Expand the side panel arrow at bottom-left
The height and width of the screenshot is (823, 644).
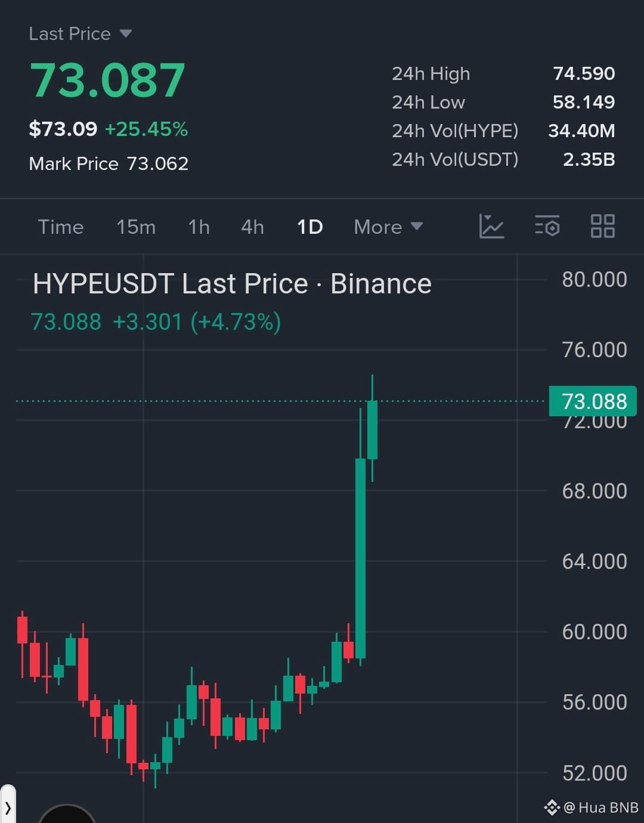click(8, 808)
